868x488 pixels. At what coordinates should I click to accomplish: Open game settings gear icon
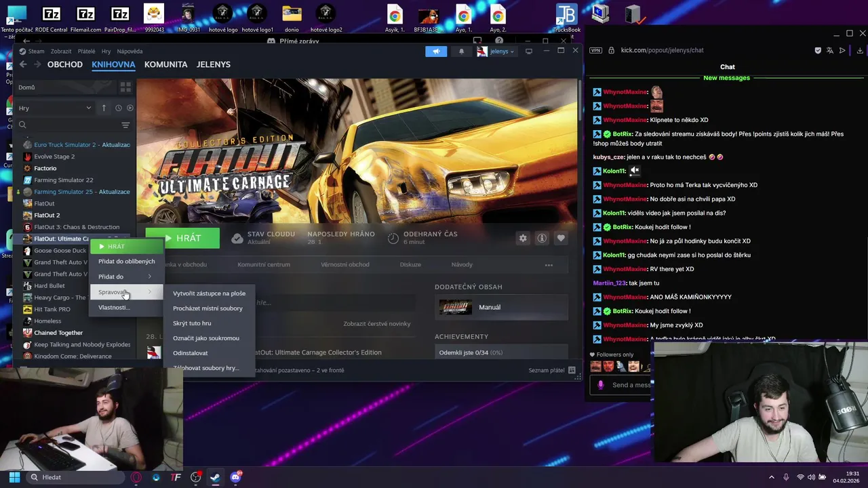pos(523,238)
